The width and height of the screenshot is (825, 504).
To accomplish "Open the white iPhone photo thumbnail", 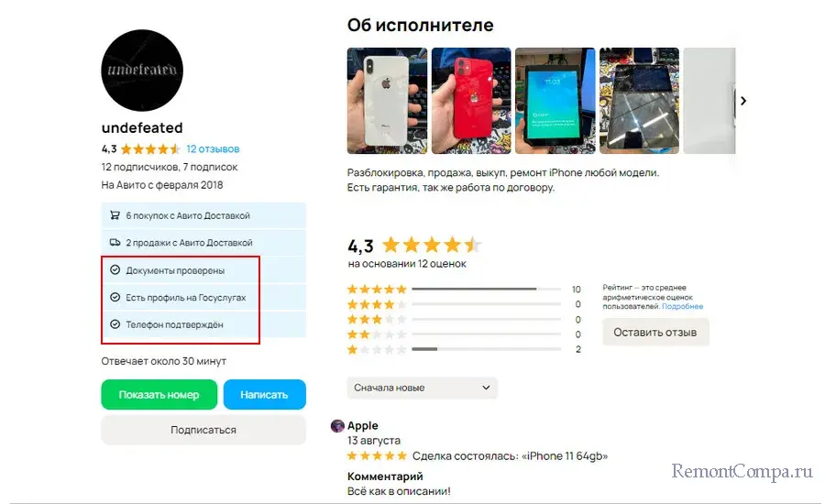I will (387, 101).
